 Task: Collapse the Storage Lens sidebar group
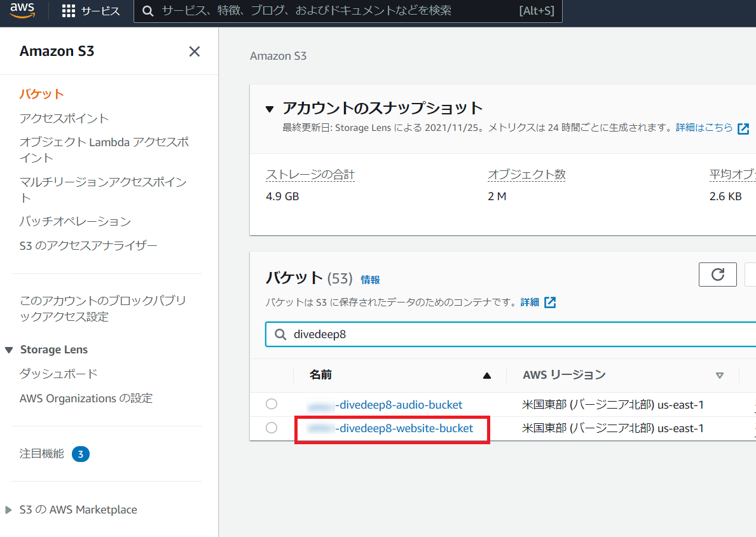tap(9, 350)
